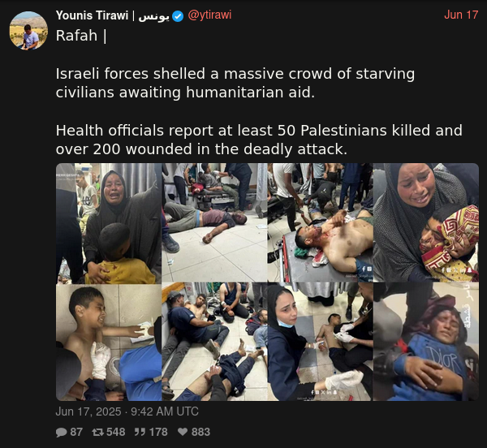Open the photo of men sitting on hospital floor
The width and height of the screenshot is (487, 448).
tap(214, 342)
